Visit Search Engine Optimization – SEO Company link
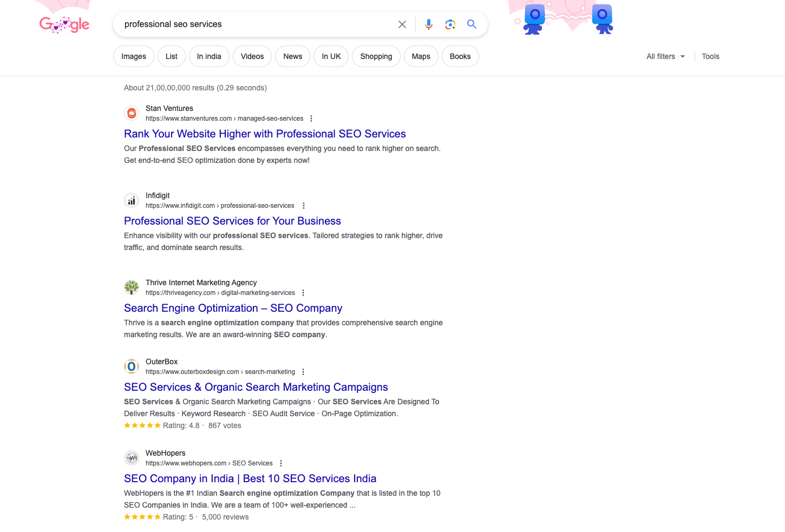Viewport: 785px width, 532px height. tap(233, 308)
